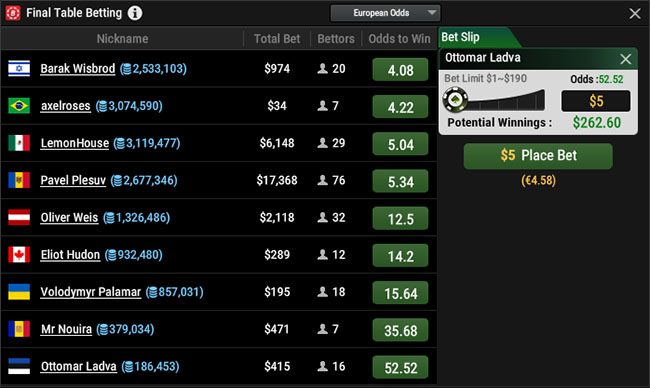This screenshot has width=650, height=388.
Task: Click the Bet Limit $1~$190 text
Action: pos(485,78)
